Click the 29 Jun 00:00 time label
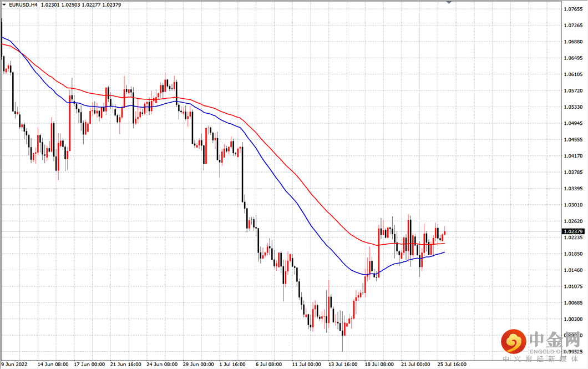Viewport: 588px width, 369px height. pos(199,364)
